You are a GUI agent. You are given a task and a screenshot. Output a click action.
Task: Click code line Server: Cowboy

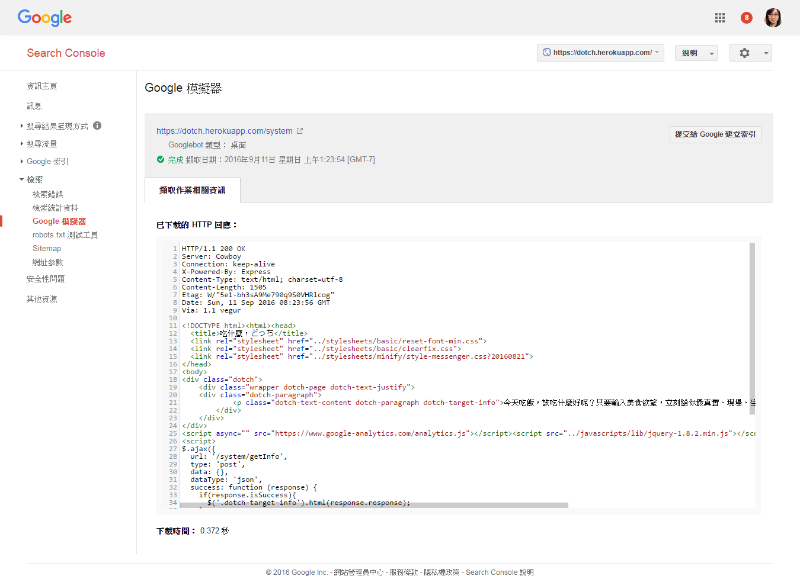point(211,256)
